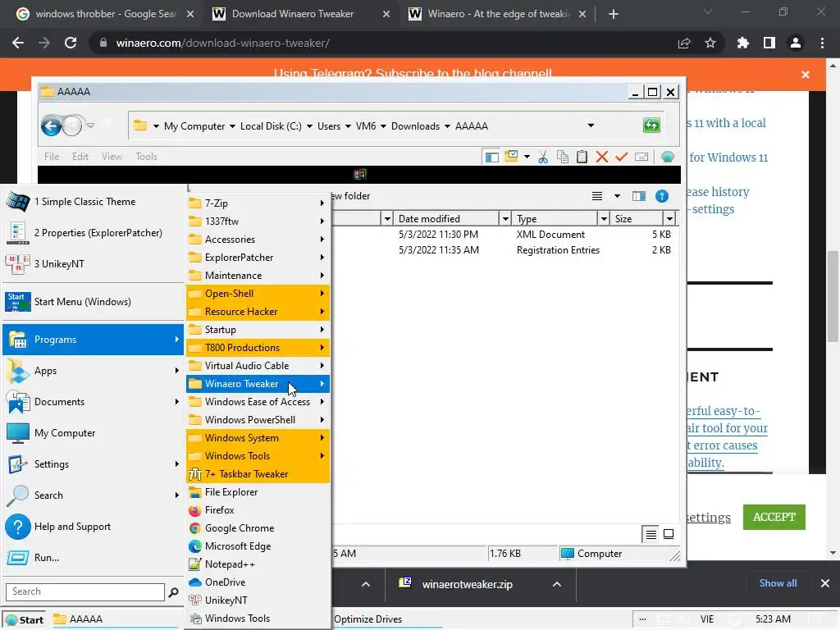This screenshot has height=630, width=840.
Task: Expand the Winaero Tweaker programs folder
Action: click(258, 384)
